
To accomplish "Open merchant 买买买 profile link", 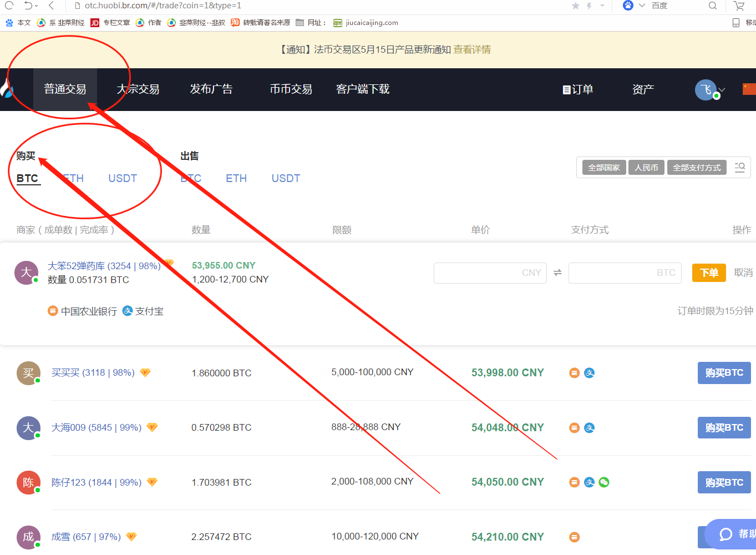I will click(x=93, y=372).
